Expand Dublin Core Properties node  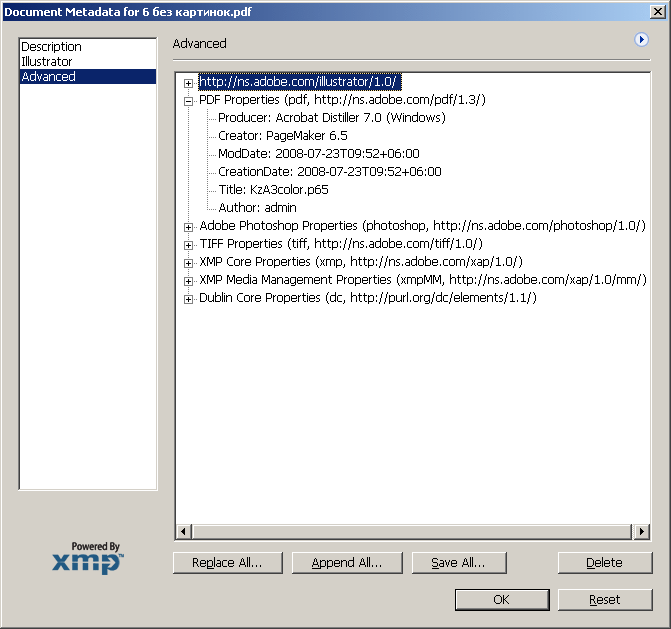[188, 299]
